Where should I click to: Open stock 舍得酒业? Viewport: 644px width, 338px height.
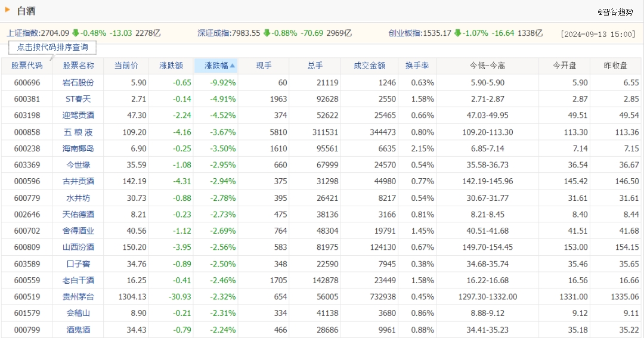tap(78, 231)
